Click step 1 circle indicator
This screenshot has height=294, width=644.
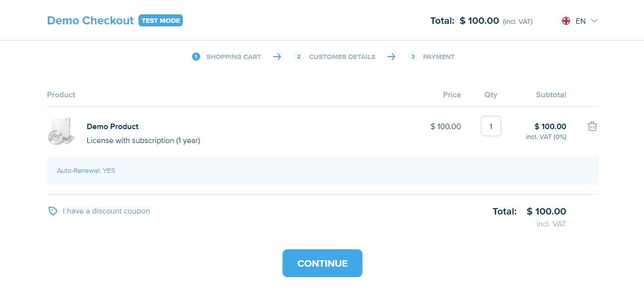pos(196,57)
